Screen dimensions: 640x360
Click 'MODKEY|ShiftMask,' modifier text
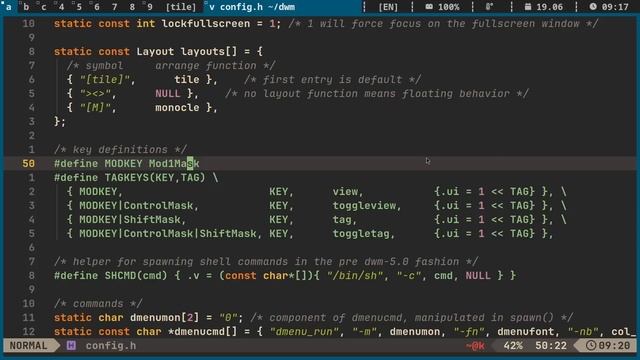[133, 220]
